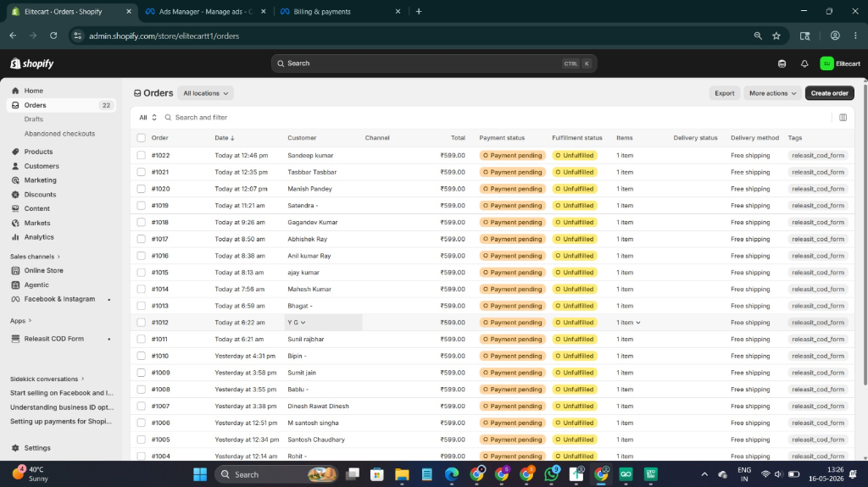
Task: Select order #1019 checkbox
Action: pyautogui.click(x=142, y=205)
